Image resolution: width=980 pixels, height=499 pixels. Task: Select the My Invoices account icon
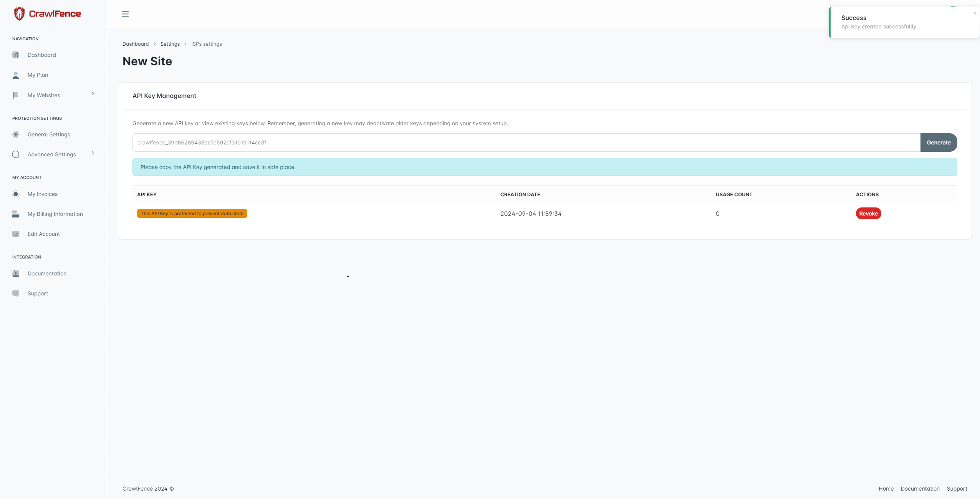(x=15, y=194)
